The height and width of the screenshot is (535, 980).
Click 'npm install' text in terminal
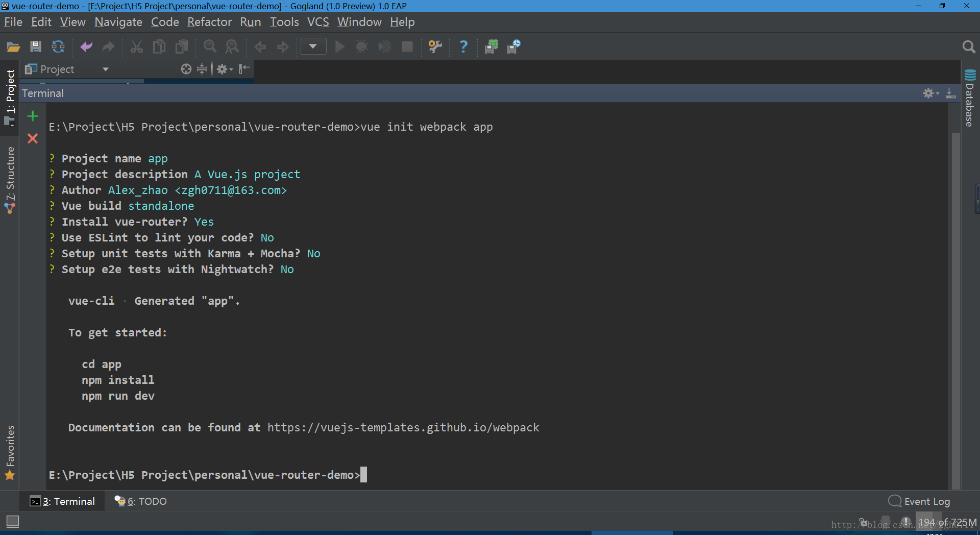point(118,380)
